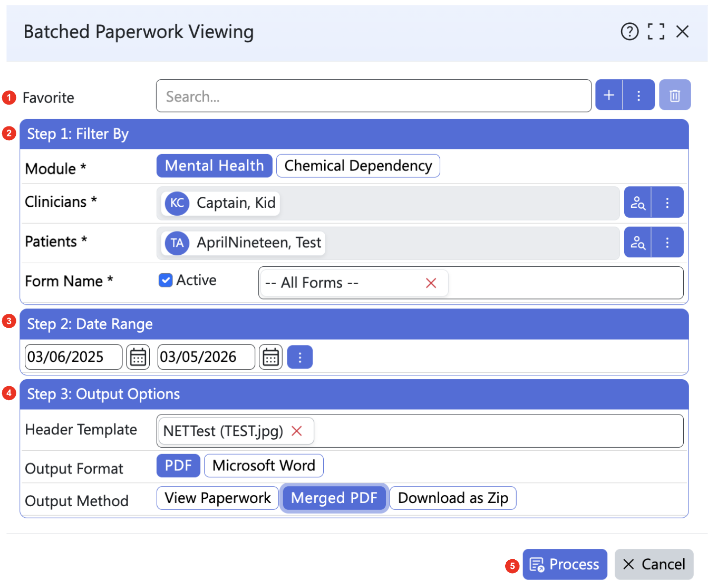Choose Microsoft Word output format
This screenshot has height=588, width=710.
264,466
